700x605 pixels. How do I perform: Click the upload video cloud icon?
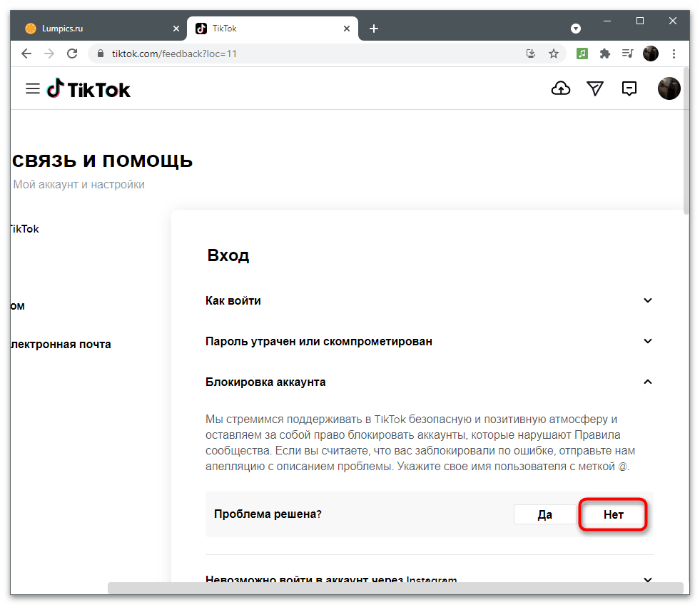tap(562, 88)
